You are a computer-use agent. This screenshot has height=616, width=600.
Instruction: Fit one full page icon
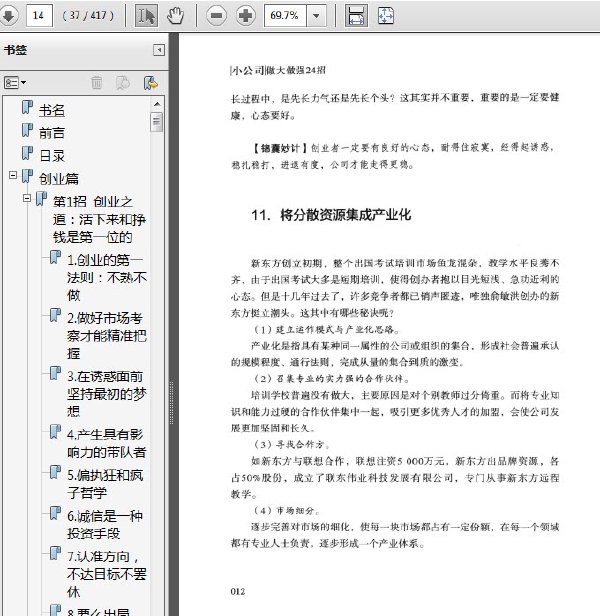click(x=385, y=16)
